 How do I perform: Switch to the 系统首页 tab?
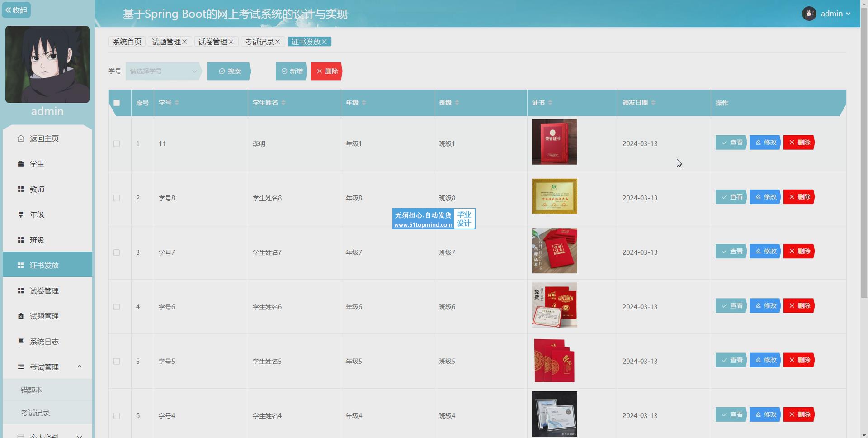[127, 42]
